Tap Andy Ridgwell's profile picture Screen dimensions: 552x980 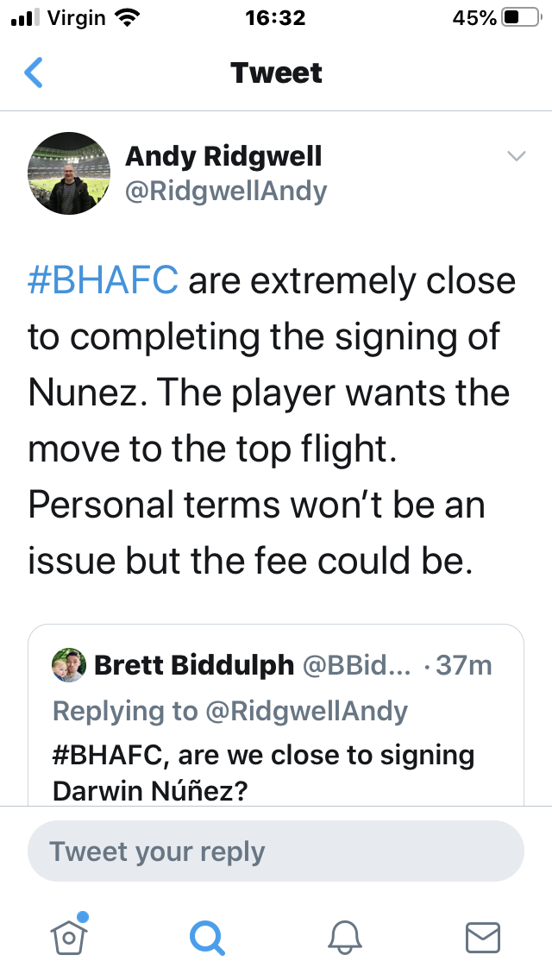69,173
